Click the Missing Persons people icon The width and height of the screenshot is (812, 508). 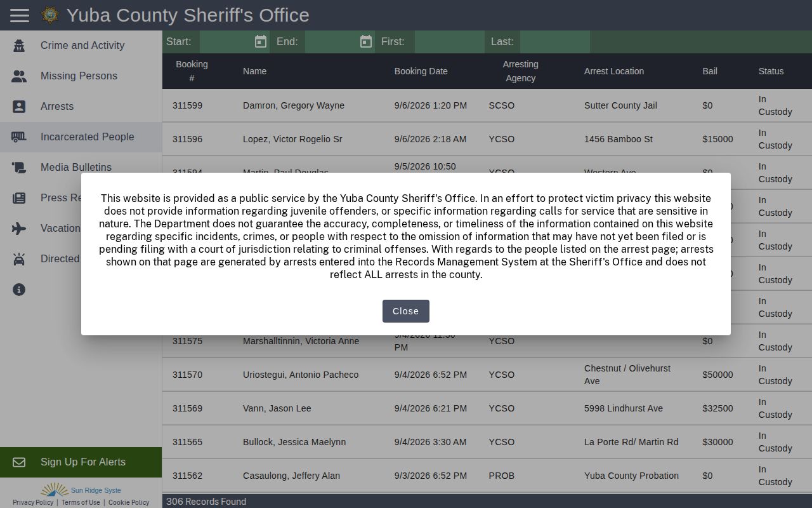click(19, 76)
